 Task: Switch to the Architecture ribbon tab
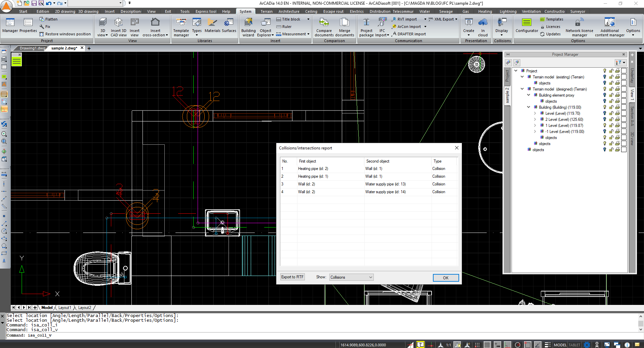point(288,11)
